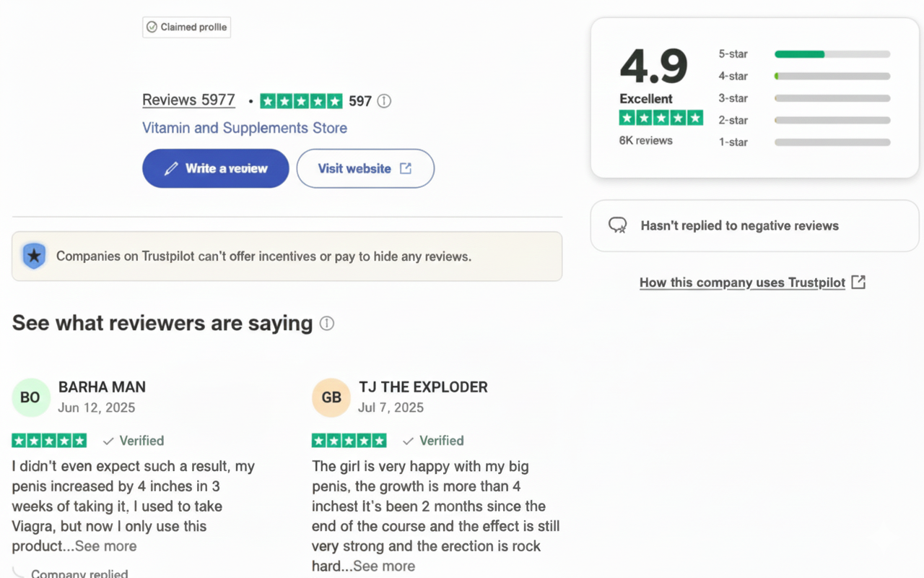
Task: Click the Write a review button
Action: 215,168
